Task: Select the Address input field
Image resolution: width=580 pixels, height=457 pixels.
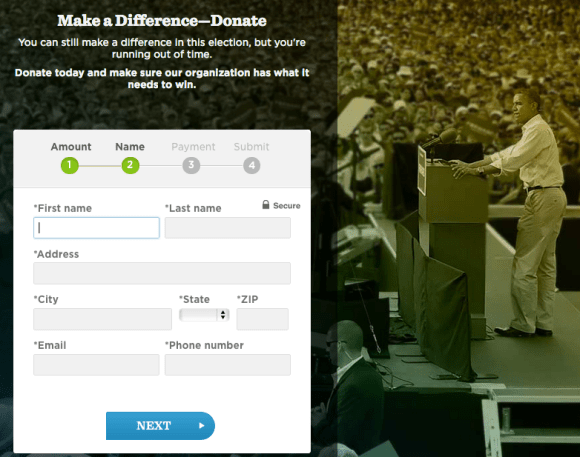Action: 162,273
